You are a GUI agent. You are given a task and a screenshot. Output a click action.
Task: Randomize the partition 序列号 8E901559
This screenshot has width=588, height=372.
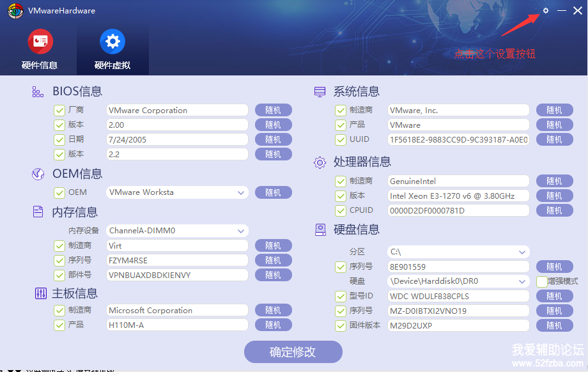pos(555,267)
